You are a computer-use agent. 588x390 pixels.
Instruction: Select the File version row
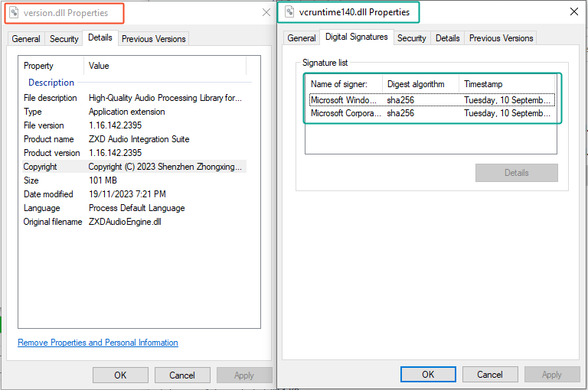[x=134, y=125]
